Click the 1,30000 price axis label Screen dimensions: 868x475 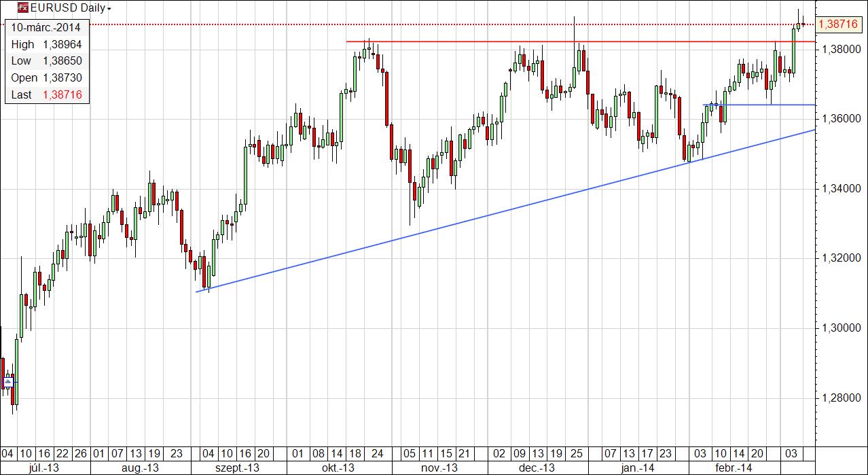[840, 329]
